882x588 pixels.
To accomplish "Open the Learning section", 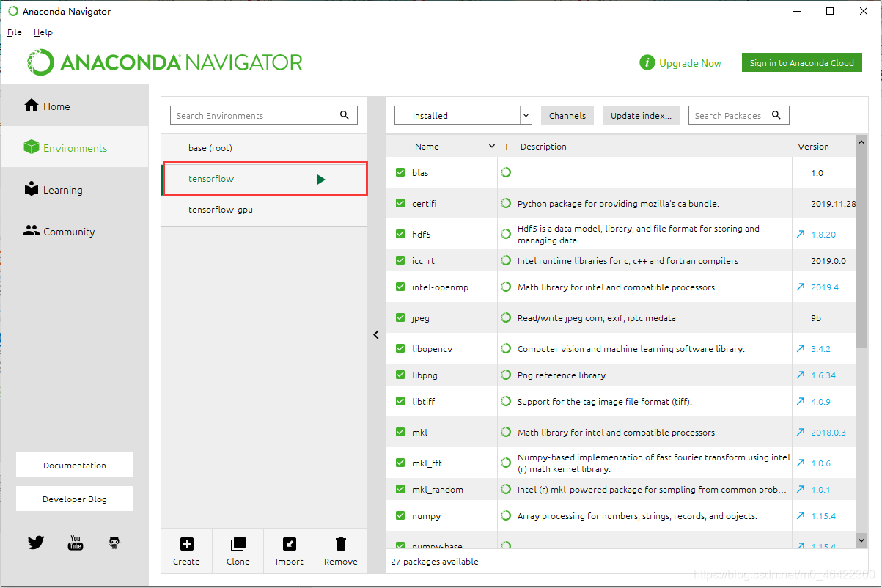I will coord(75,189).
